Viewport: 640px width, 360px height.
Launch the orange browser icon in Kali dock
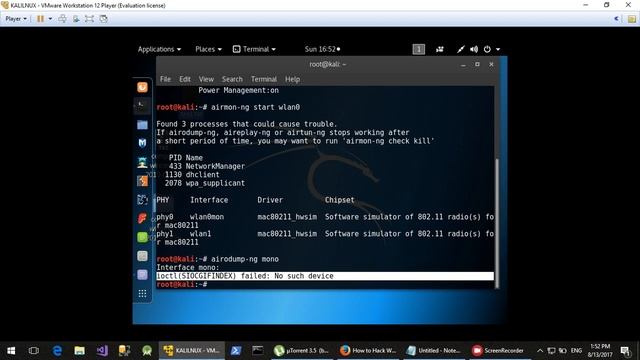click(x=142, y=87)
